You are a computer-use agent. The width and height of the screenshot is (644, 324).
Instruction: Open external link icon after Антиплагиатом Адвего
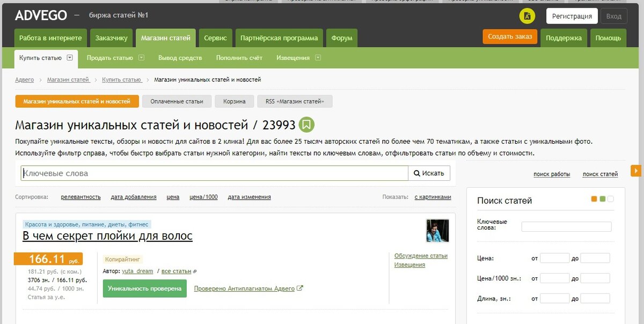pyautogui.click(x=300, y=288)
